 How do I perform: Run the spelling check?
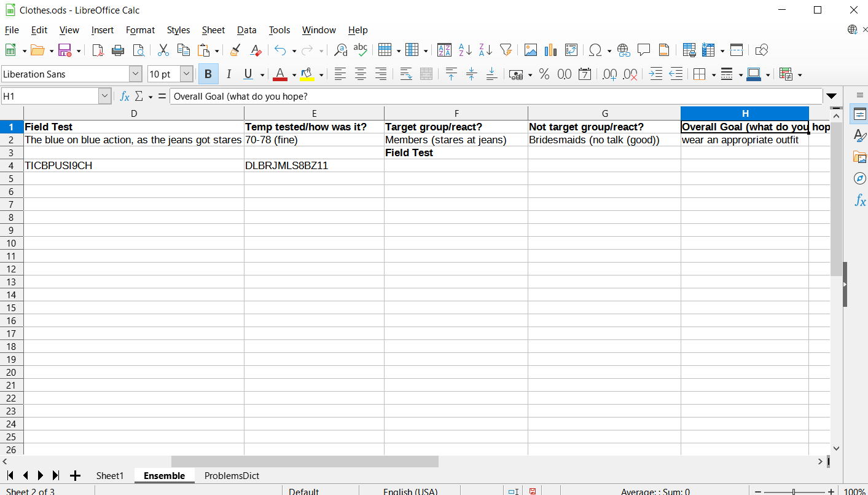pyautogui.click(x=361, y=50)
